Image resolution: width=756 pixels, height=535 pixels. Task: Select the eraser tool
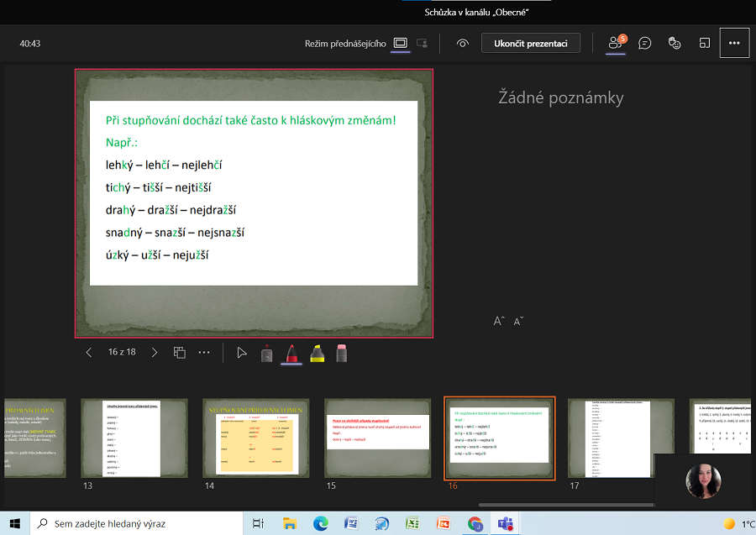[341, 354]
